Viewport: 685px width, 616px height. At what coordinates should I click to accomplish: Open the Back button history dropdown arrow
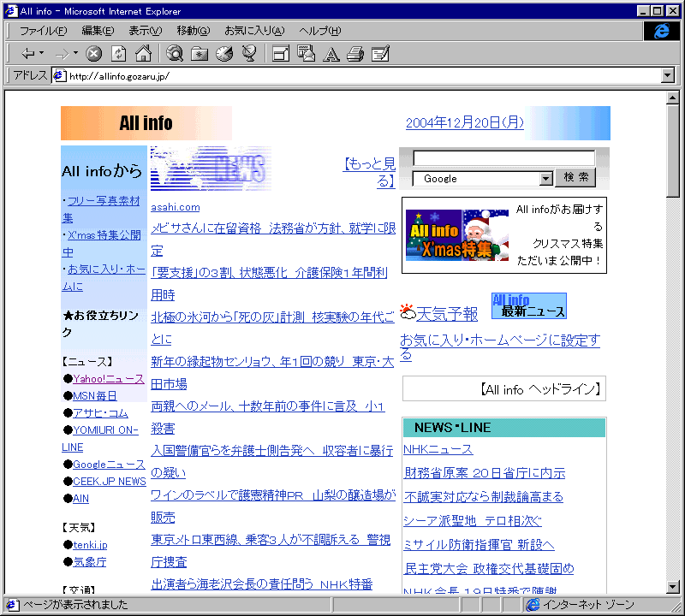[x=41, y=53]
